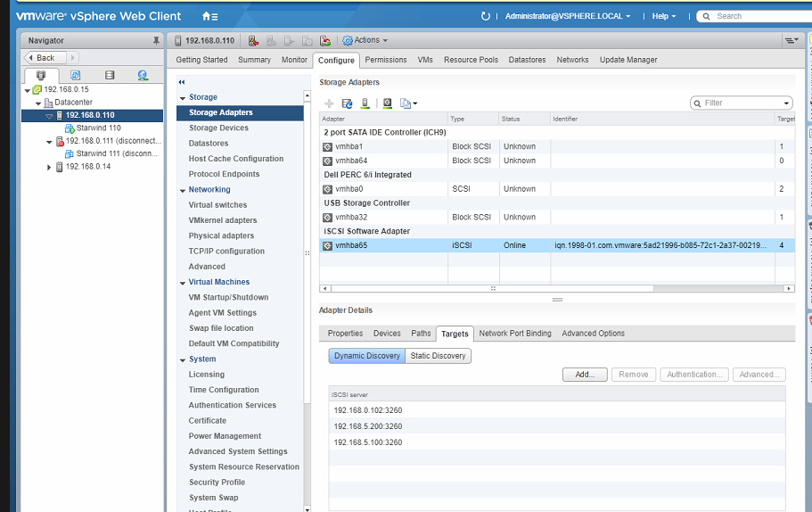The image size is (812, 512).
Task: Click the refresh icon in the header
Action: (485, 16)
